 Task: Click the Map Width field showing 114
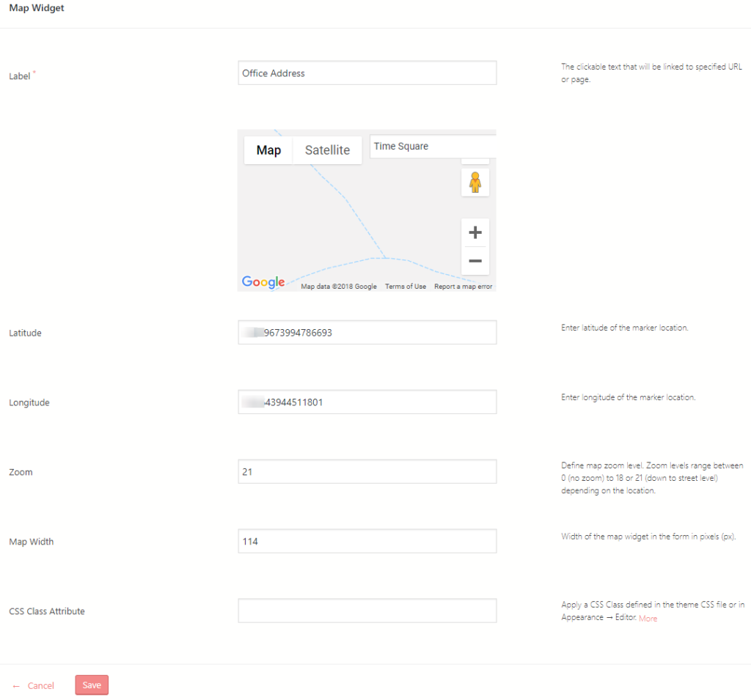click(x=367, y=541)
